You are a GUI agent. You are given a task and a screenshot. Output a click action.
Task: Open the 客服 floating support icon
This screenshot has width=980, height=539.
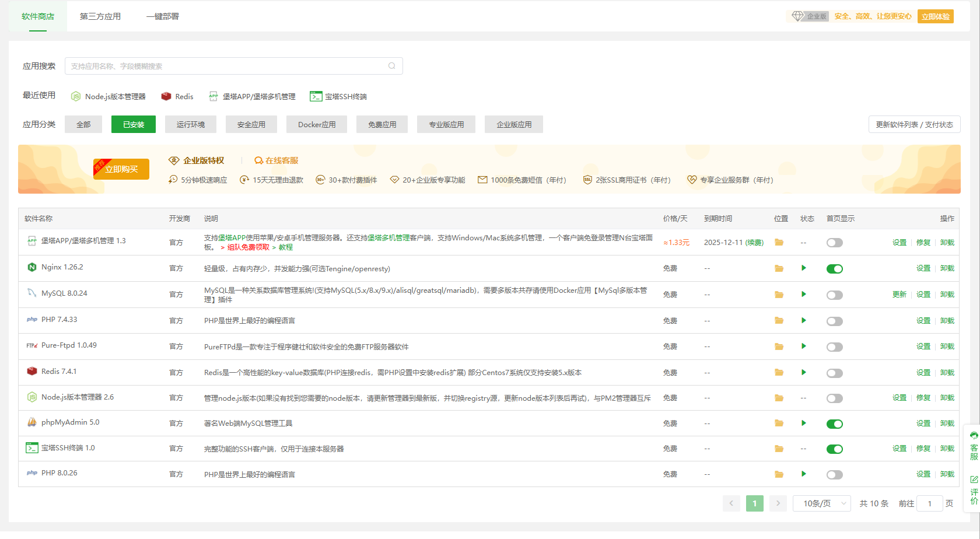tap(974, 446)
